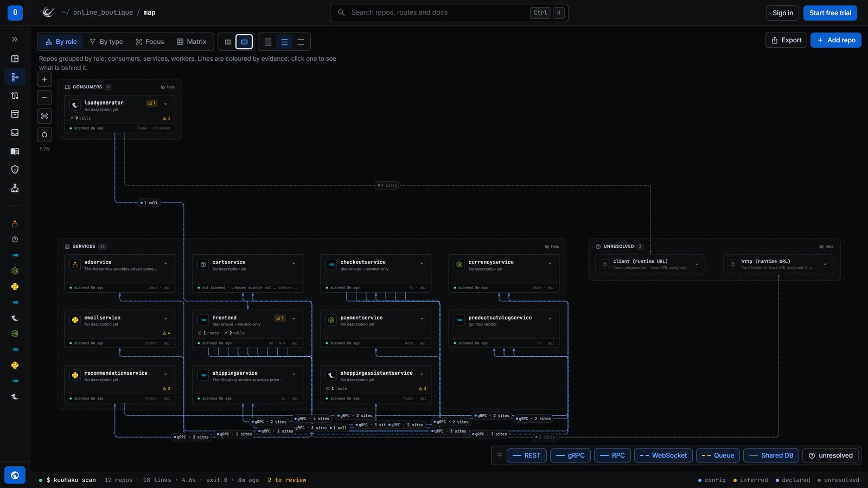Expand the shoppingassistantservice card chevron
The width and height of the screenshot is (868, 488).
pos(422,374)
